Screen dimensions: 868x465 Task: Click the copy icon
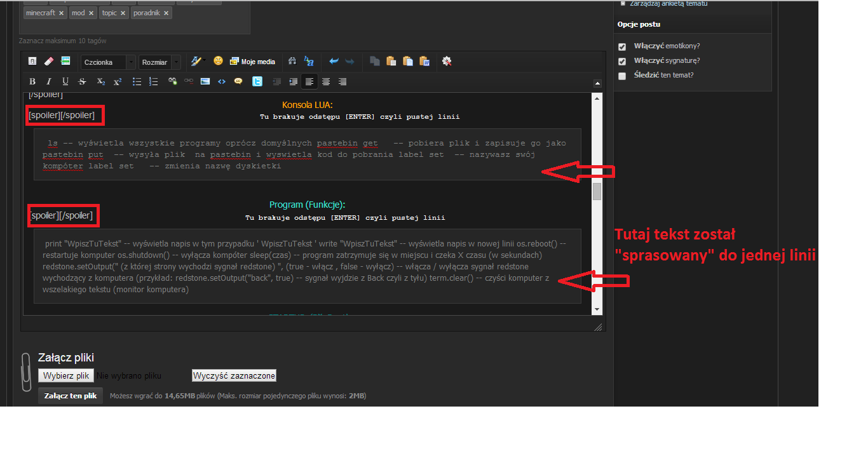tap(375, 62)
